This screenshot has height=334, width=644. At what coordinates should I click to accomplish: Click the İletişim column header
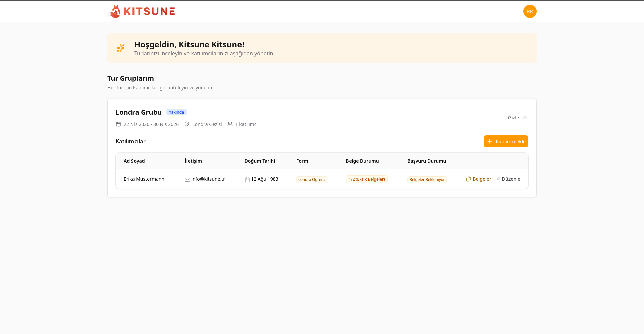(x=193, y=161)
